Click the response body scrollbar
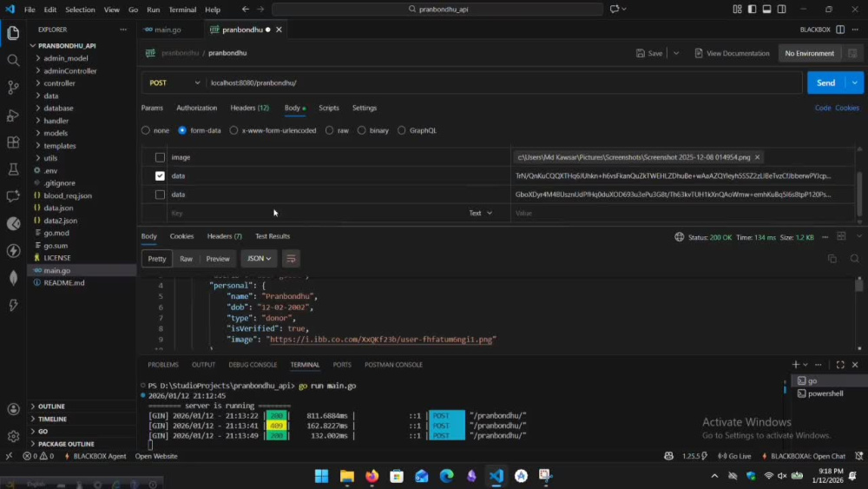 (x=859, y=285)
